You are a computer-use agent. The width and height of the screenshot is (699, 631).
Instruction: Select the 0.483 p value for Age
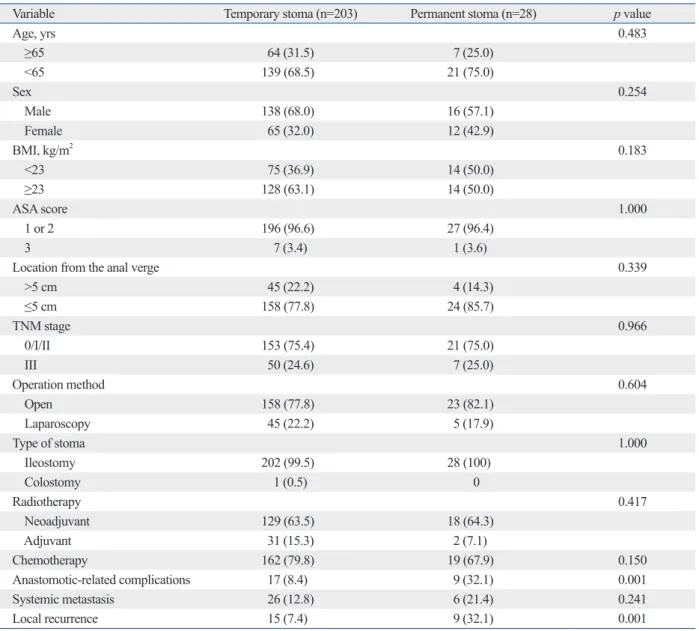coord(632,33)
